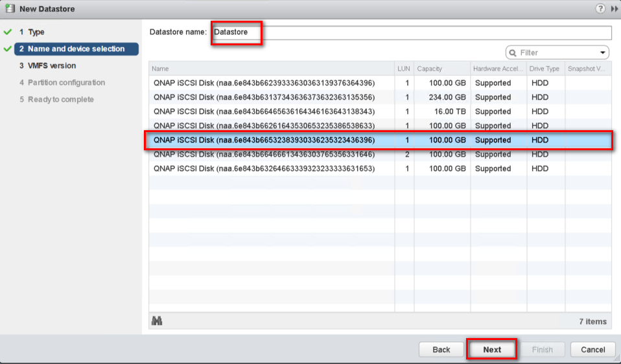Click the checkmark beside Name and device selection
Viewport: 621px width, 364px height.
(x=8, y=49)
